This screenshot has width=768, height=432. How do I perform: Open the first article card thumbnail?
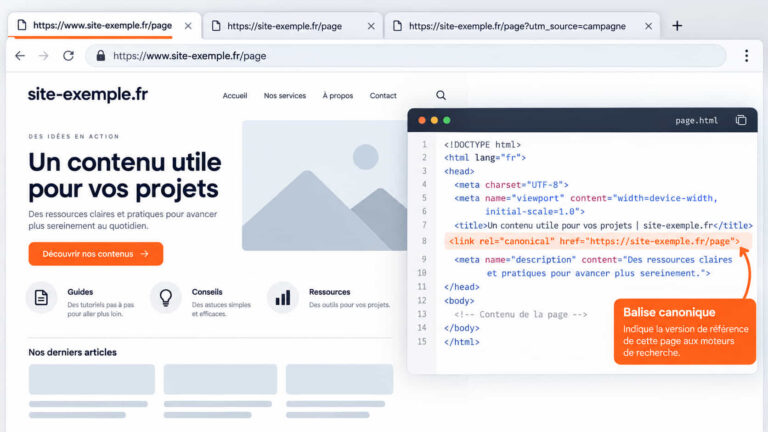tap(92, 379)
